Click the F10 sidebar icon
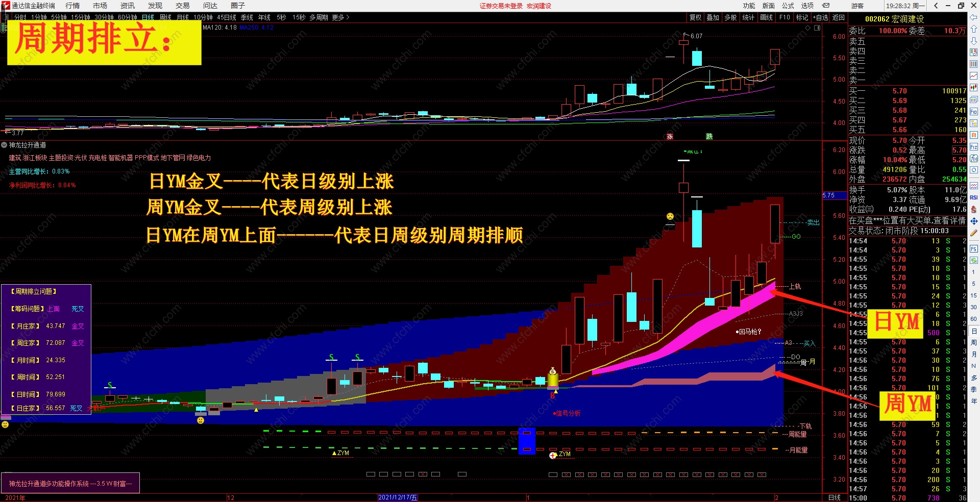This screenshot has width=980, height=502. pos(974,111)
